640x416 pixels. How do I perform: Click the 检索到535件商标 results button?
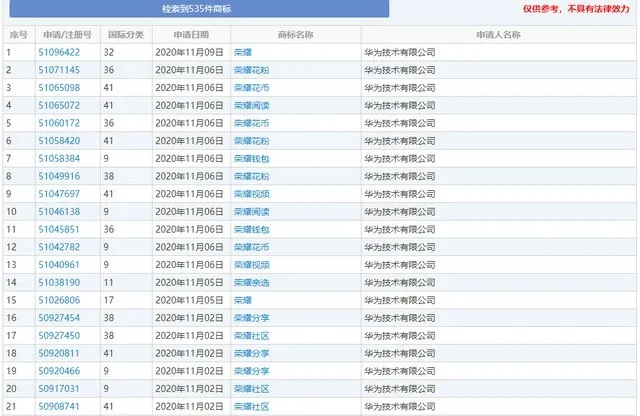(x=195, y=9)
